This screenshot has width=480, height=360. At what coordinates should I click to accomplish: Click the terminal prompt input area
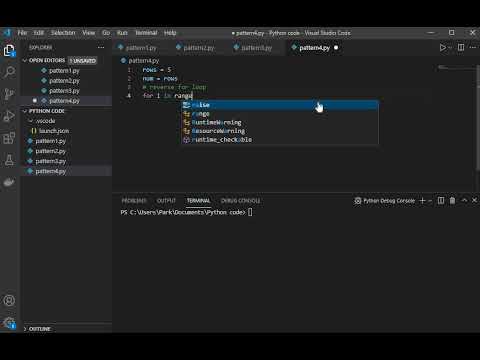(x=250, y=212)
